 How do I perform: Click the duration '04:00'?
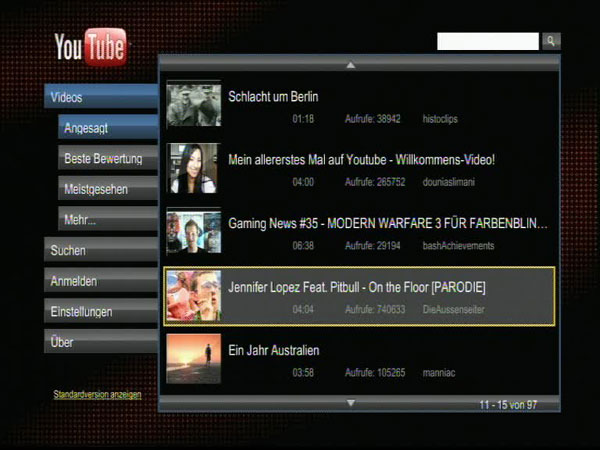[303, 182]
